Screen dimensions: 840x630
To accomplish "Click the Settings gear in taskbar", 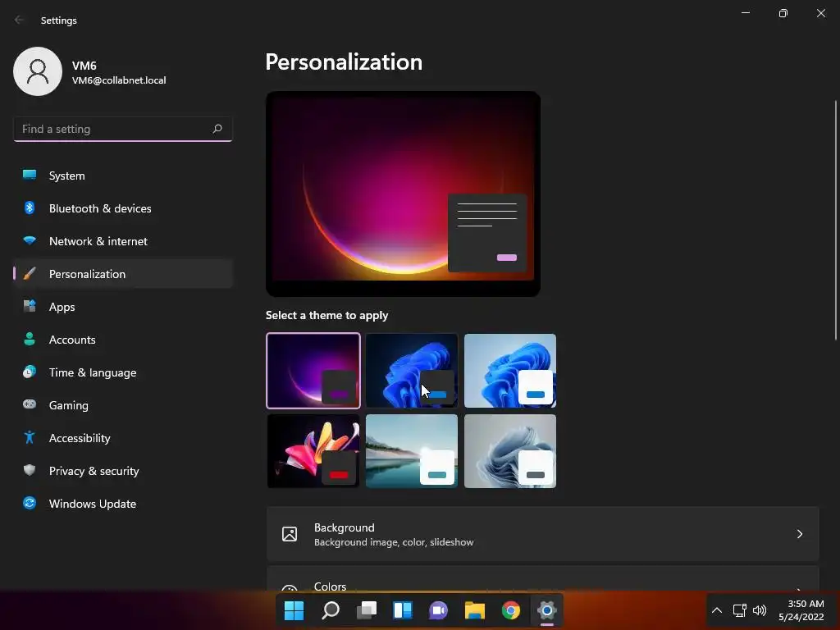I will [x=547, y=610].
